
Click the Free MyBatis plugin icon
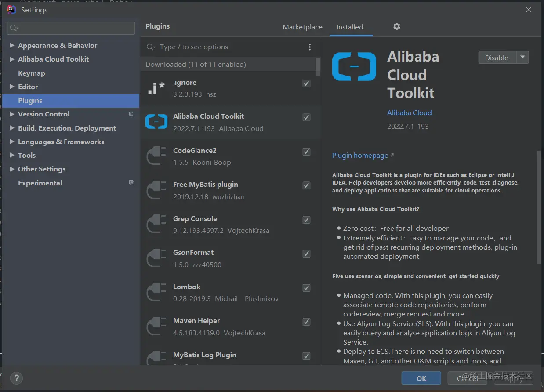[x=156, y=190]
